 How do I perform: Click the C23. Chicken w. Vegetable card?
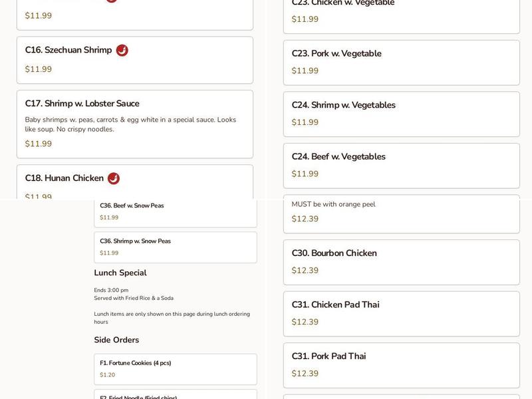point(401,13)
